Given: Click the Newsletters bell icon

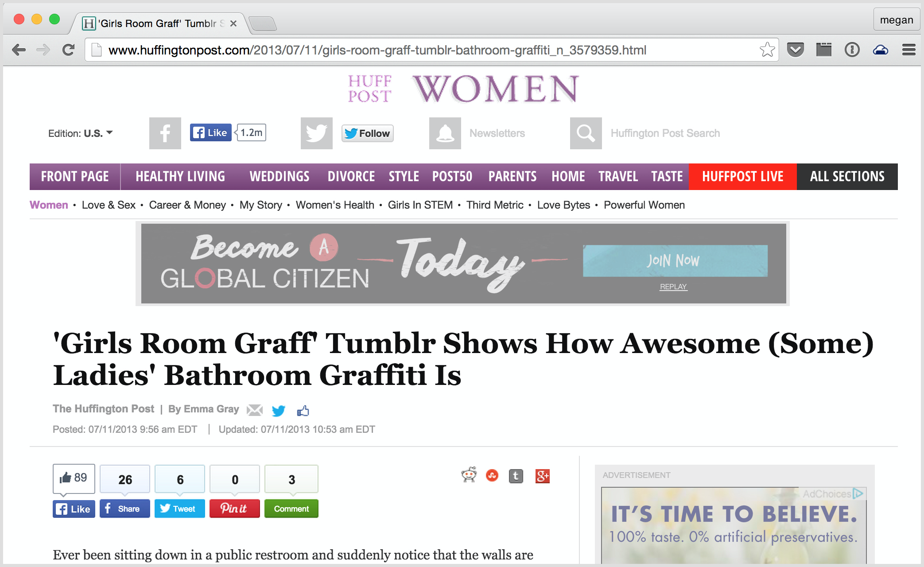Looking at the screenshot, I should (445, 133).
